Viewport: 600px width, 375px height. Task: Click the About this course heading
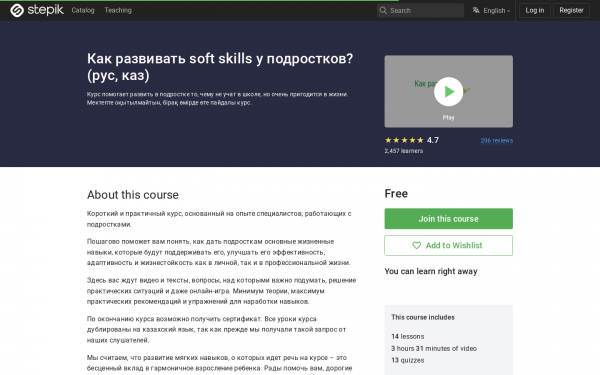(133, 195)
